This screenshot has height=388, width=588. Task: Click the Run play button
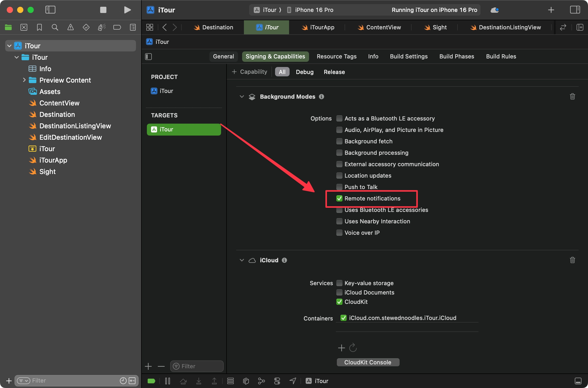tap(127, 10)
